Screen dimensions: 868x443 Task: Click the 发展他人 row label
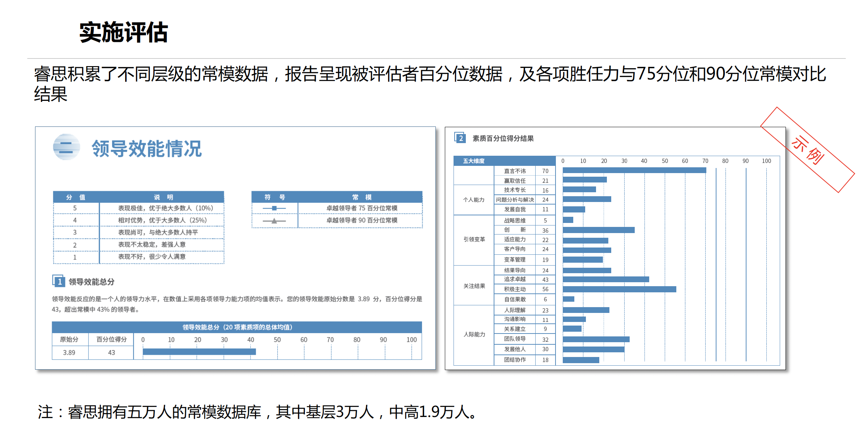[x=515, y=349]
